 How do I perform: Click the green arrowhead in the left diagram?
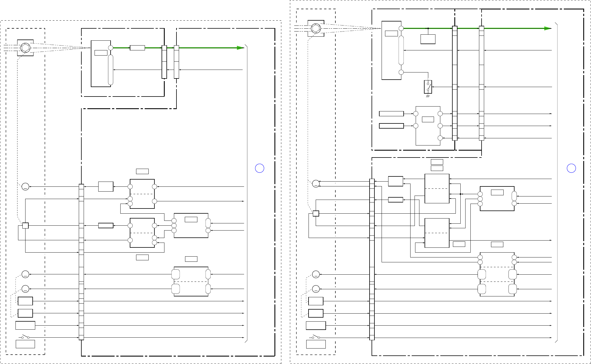point(240,48)
